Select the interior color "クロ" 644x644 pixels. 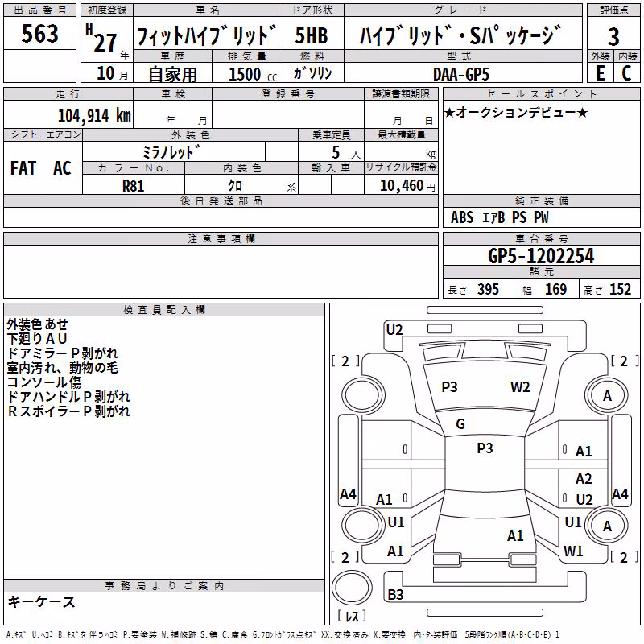235,186
